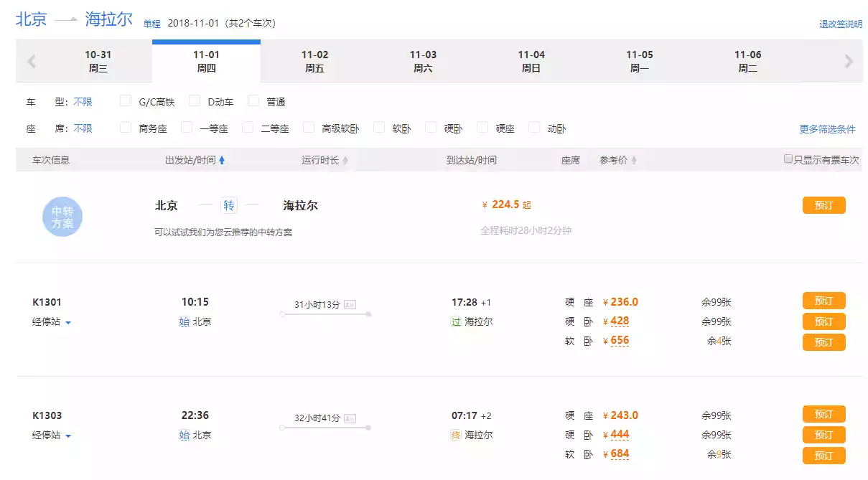Expand 经停站 stops for train K1301
Screen dimensions: 868x480
pos(52,322)
